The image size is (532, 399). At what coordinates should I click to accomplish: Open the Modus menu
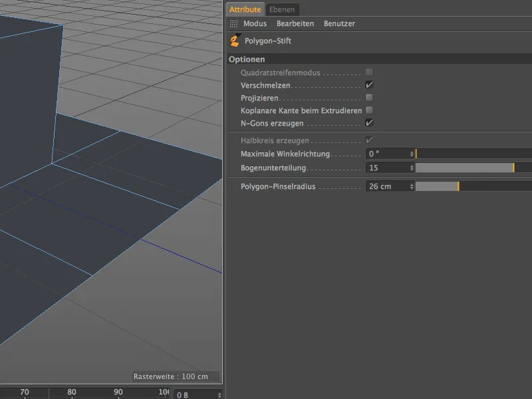[255, 23]
